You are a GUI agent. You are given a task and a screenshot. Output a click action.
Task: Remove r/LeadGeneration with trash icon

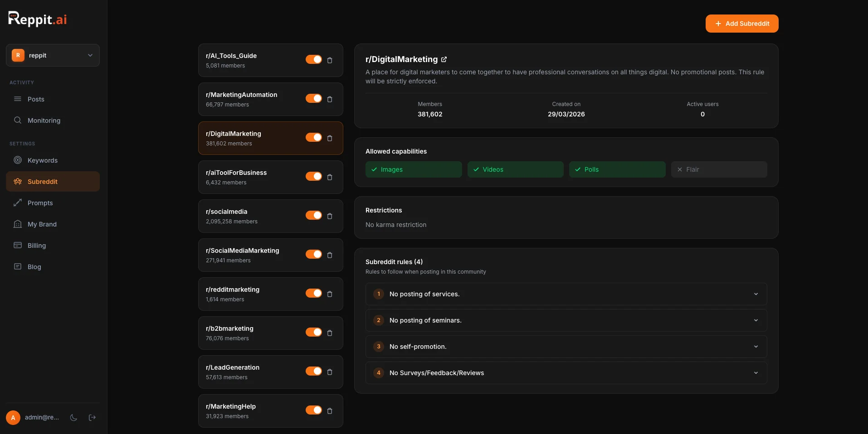click(330, 372)
